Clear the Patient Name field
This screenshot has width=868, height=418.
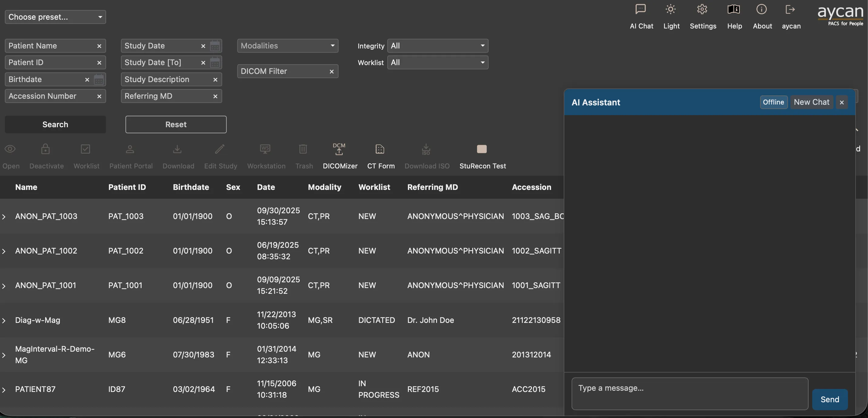[x=99, y=46]
